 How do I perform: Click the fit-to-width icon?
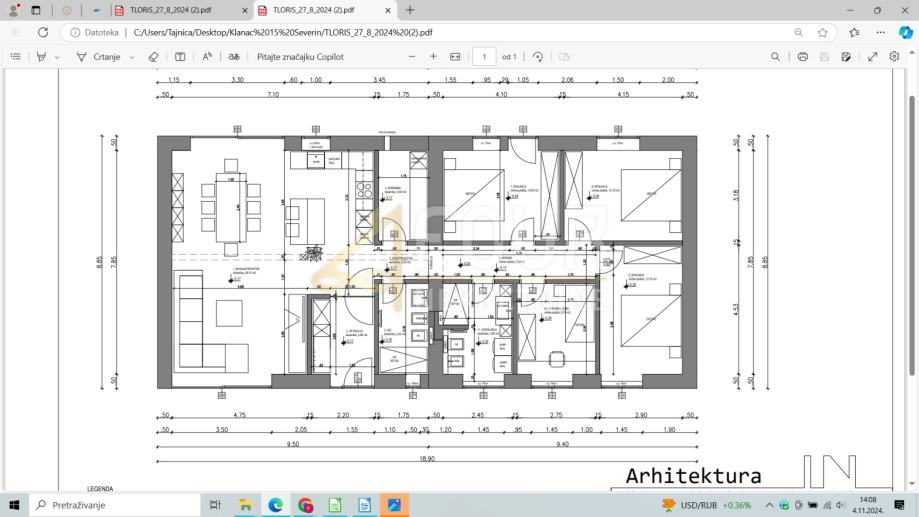[x=455, y=57]
